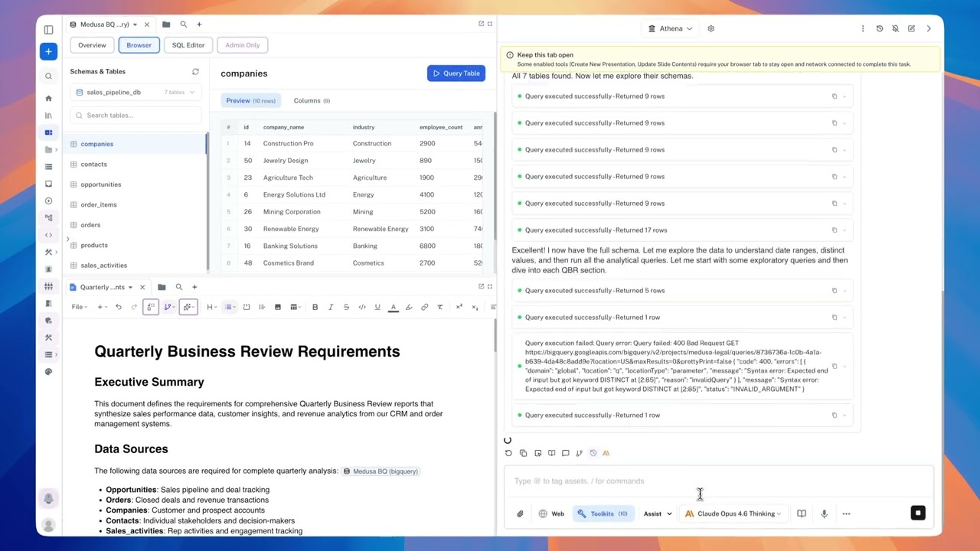980x551 pixels.
Task: Click the Query Table button
Action: click(456, 73)
